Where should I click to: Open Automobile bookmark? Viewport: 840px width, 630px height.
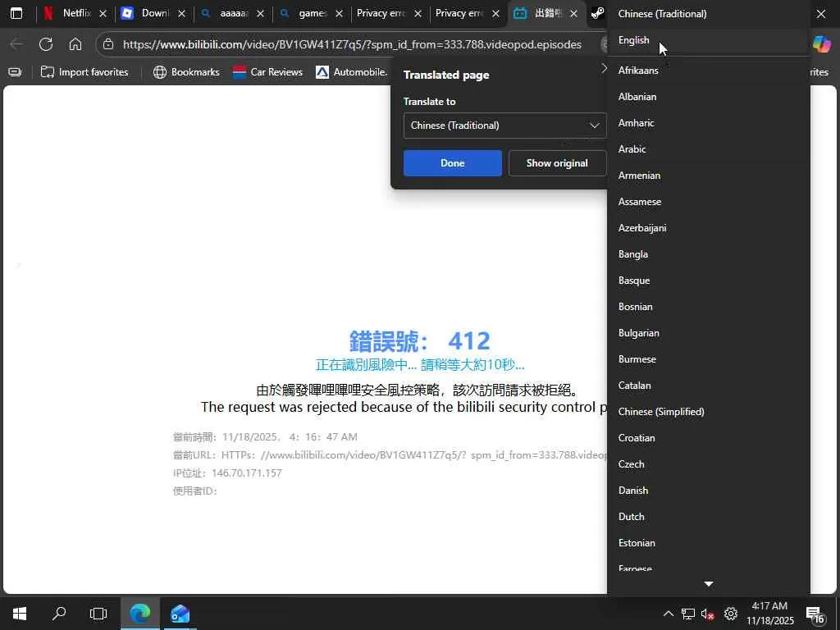click(351, 72)
